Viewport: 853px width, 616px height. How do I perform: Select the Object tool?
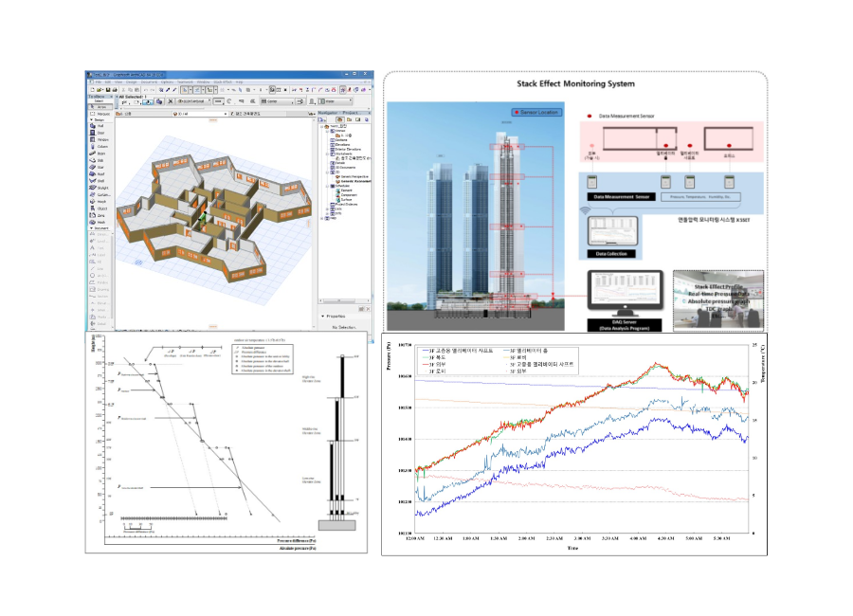pyautogui.click(x=100, y=208)
